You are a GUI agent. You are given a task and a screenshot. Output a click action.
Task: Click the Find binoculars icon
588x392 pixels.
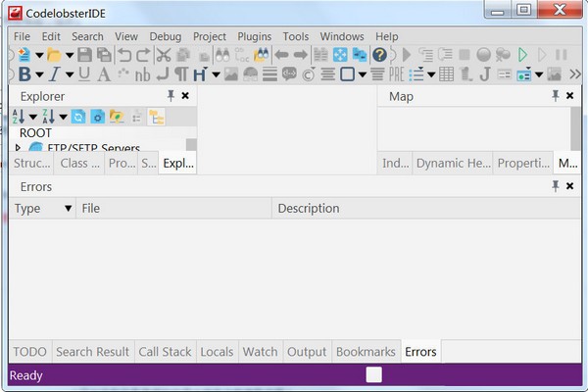pos(221,55)
